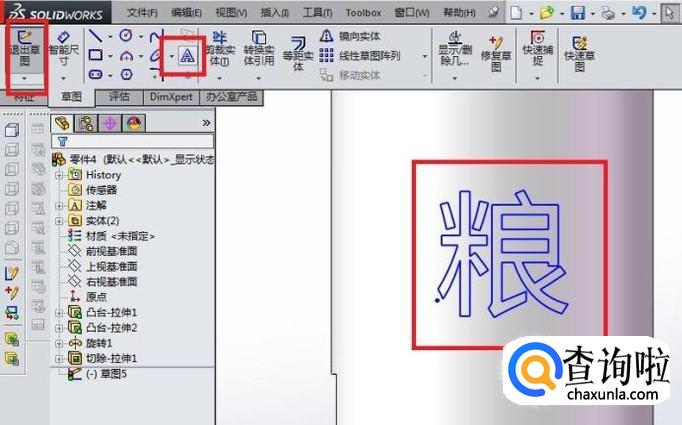Screen dimensions: 682x425
Task: Open the Save button dropdown arrow
Action: point(593,14)
